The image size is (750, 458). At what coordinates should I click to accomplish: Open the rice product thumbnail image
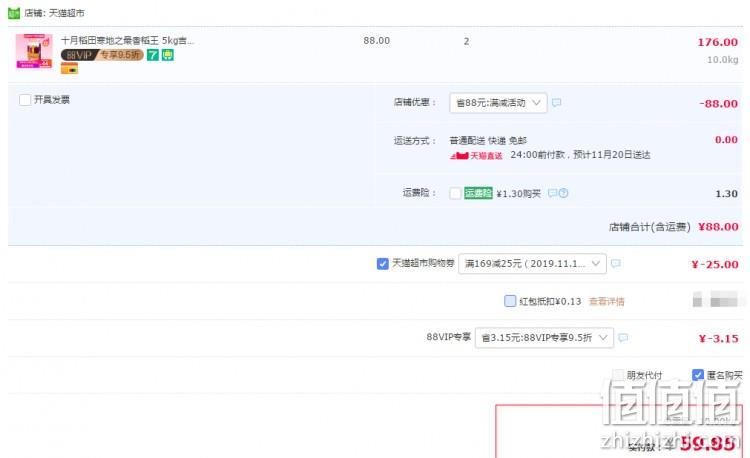point(34,51)
